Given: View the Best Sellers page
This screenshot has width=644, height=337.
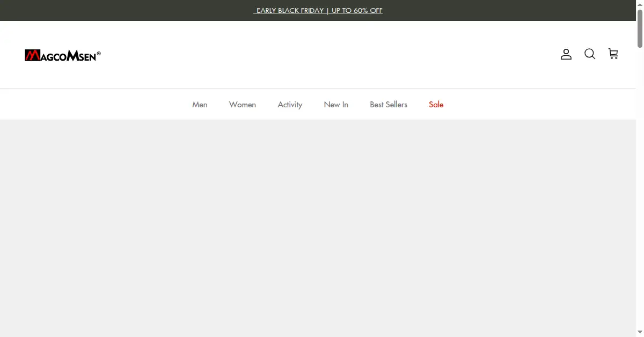Looking at the screenshot, I should [x=389, y=105].
